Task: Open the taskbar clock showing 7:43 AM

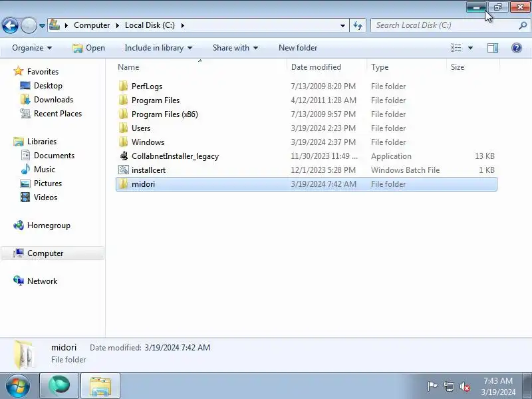Action: [497, 386]
